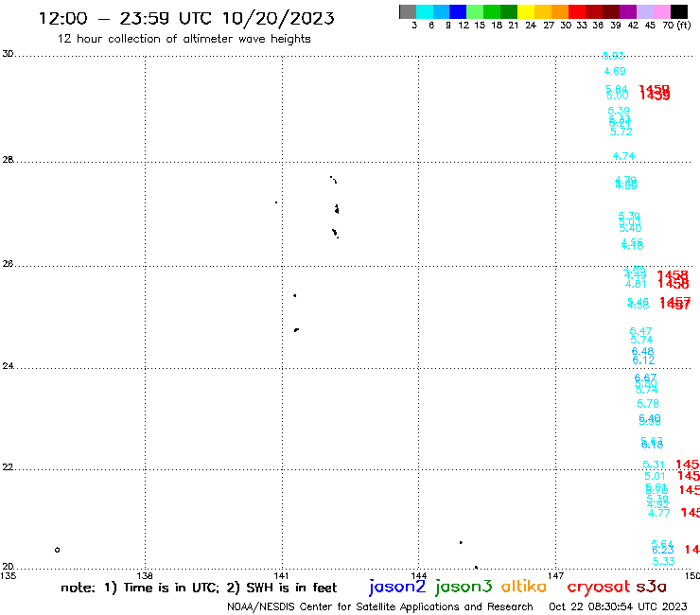Click the gray 3 ft legend swatch
This screenshot has height=615, width=700.
[x=408, y=11]
